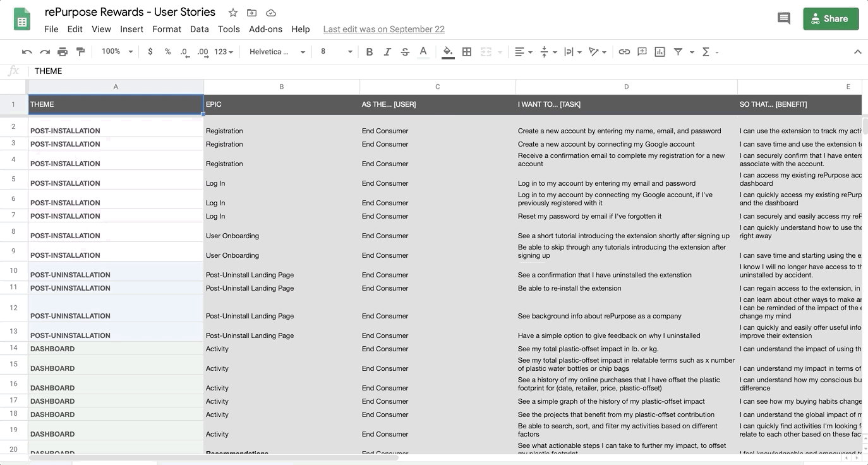
Task: Click the Move to folder icon
Action: pos(251,13)
